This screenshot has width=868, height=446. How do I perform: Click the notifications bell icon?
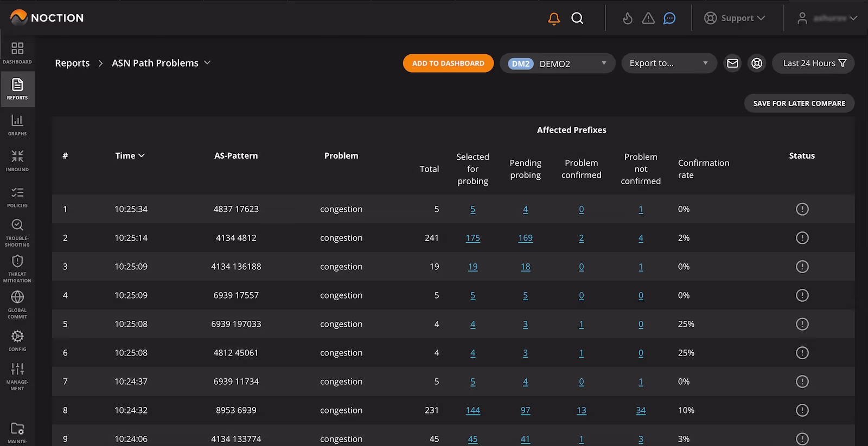tap(553, 18)
